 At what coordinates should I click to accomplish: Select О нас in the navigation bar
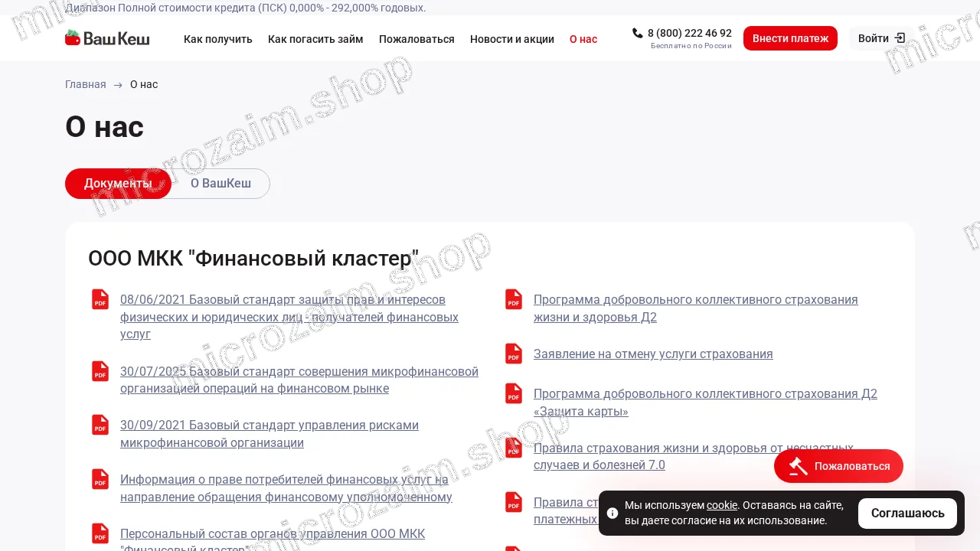click(583, 39)
